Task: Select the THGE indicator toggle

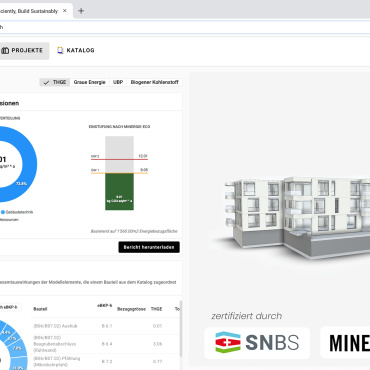Action: (x=55, y=82)
